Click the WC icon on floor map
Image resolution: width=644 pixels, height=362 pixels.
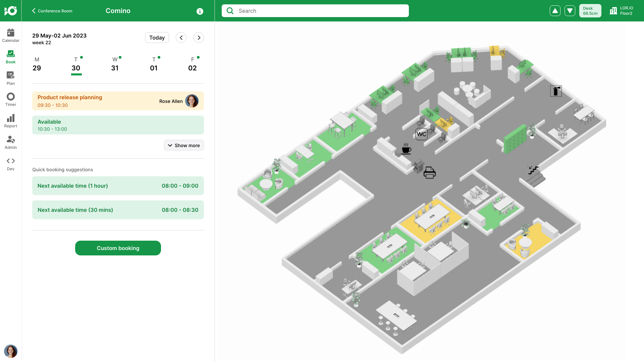point(421,134)
